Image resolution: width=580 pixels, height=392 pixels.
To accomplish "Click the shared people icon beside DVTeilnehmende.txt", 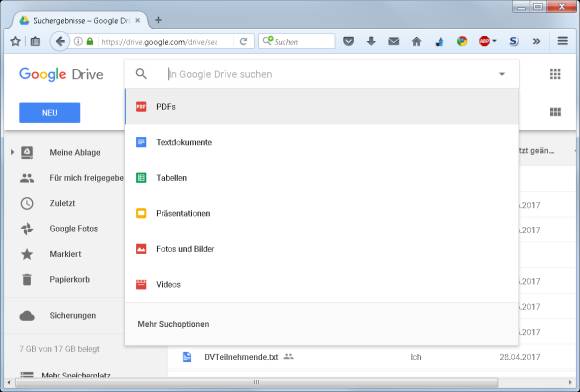I will click(289, 356).
